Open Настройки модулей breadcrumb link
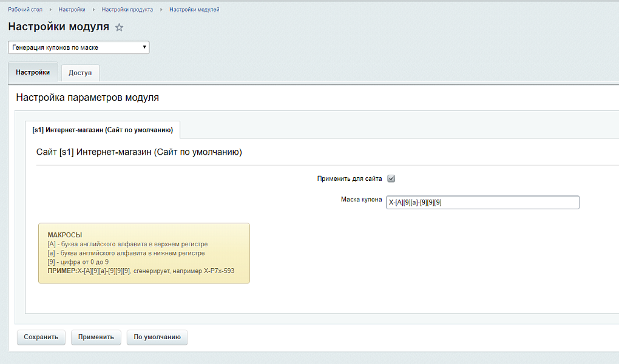This screenshot has height=364, width=619. pos(194,10)
